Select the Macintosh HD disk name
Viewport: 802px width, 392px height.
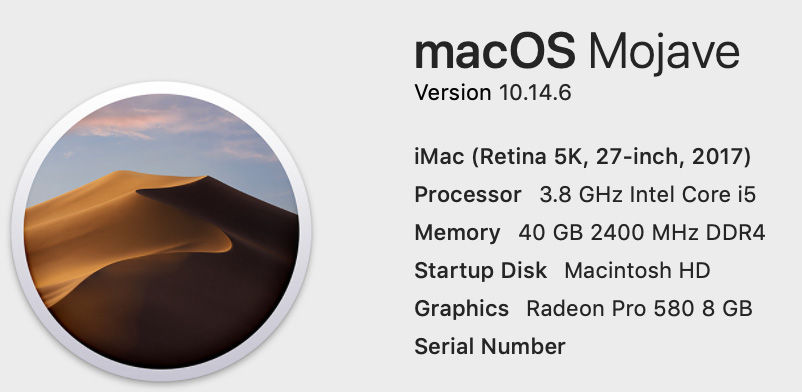(x=637, y=271)
